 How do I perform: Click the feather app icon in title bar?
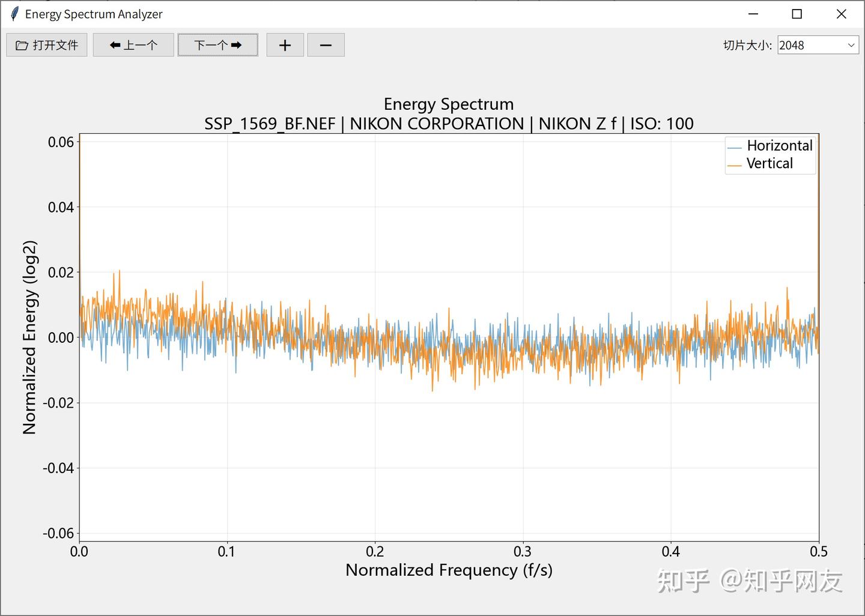14,14
